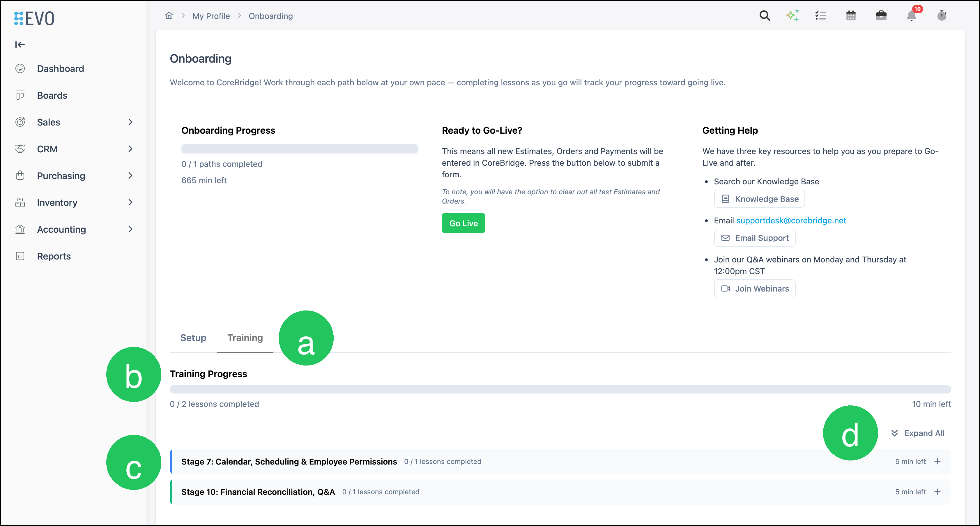This screenshot has height=526, width=980.
Task: Switch to the Training tab
Action: 245,338
